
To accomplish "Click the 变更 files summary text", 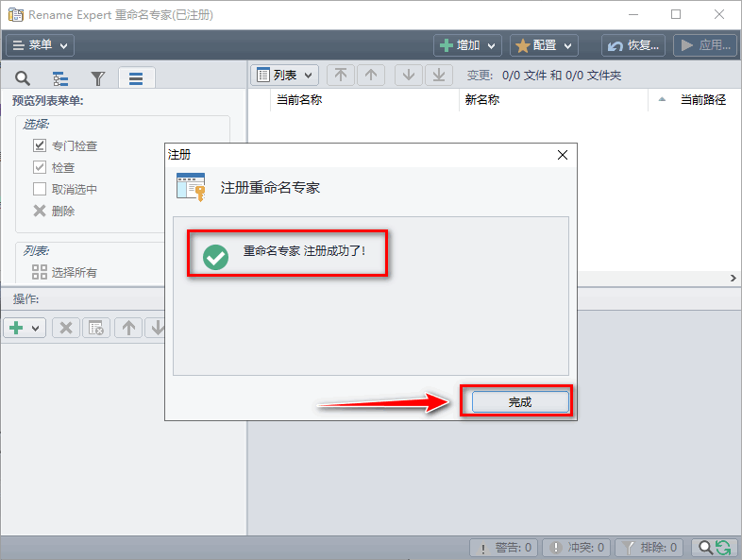I will coord(544,76).
